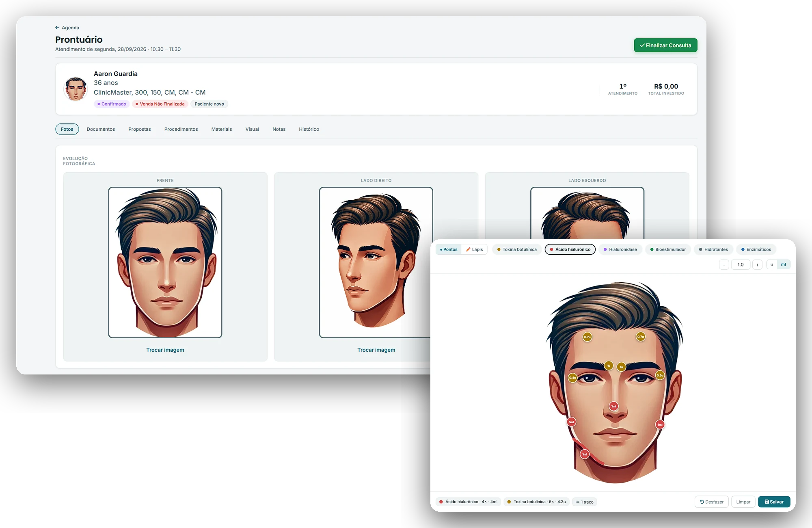Select the 1ml point on the nose tip
The image size is (812, 528).
pos(614,406)
